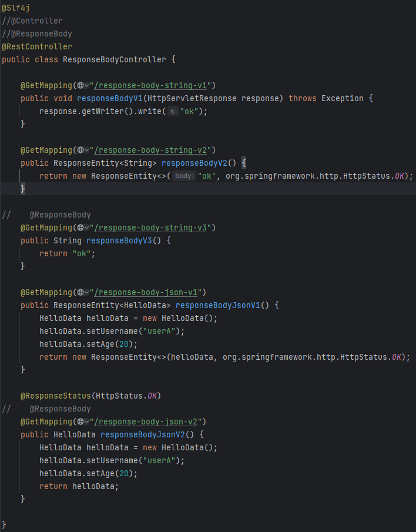The image size is (416, 532).
Task: Click ResponseEntity<String> return type
Action: tap(105, 163)
